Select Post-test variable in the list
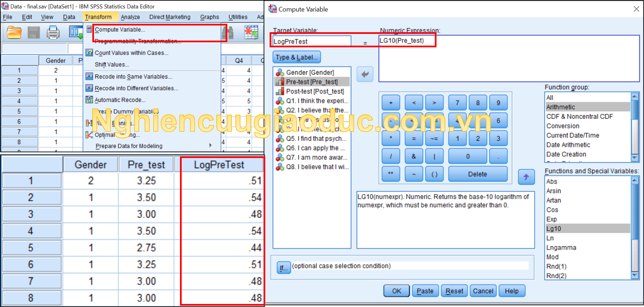This screenshot has width=644, height=307. [315, 91]
